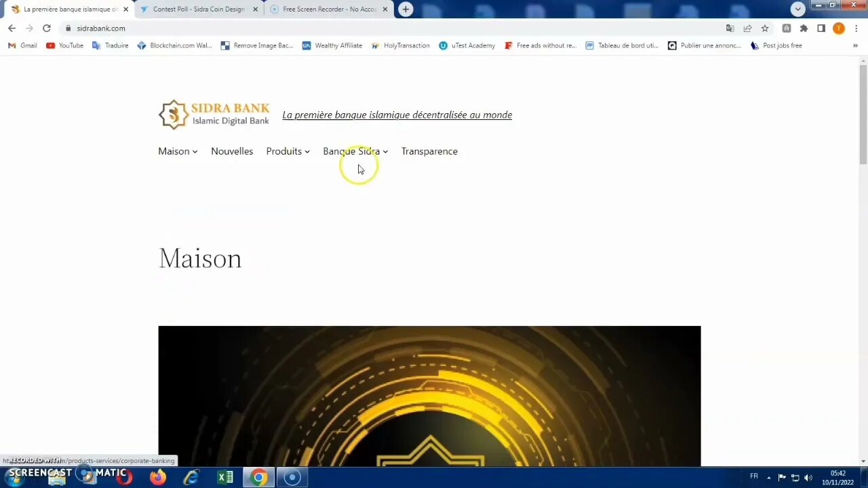This screenshot has height=488, width=868.
Task: Open the network tray icon
Action: click(795, 477)
